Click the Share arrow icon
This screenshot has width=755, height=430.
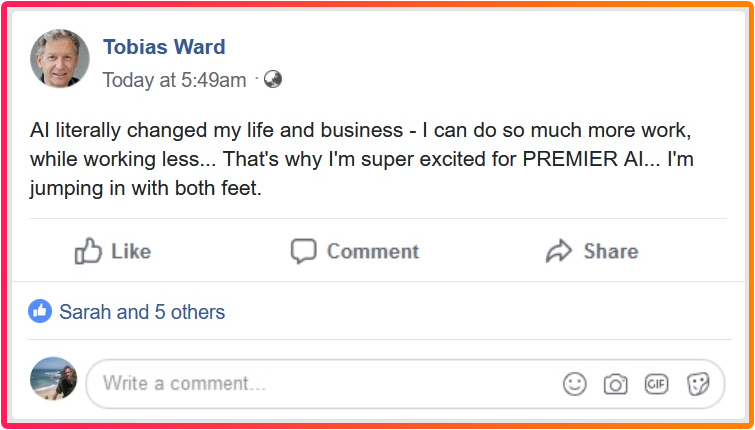(x=558, y=251)
